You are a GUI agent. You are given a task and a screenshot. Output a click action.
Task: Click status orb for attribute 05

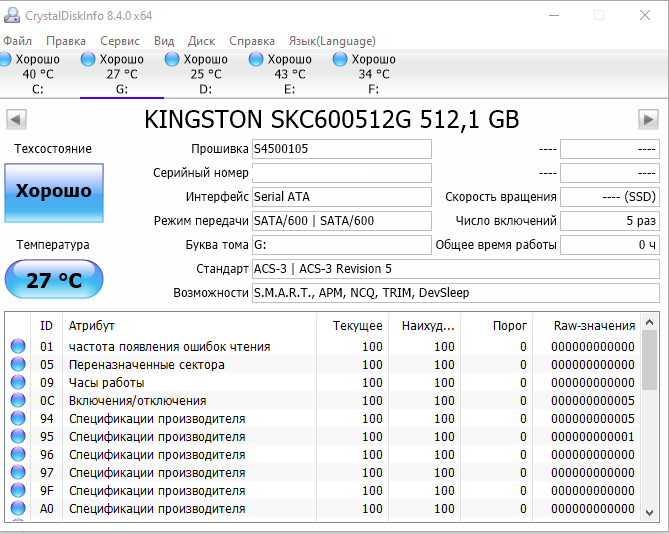(x=18, y=364)
